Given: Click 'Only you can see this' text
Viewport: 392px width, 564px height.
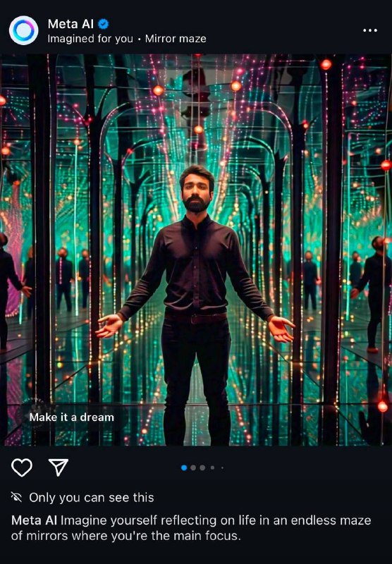Looking at the screenshot, I should coord(92,498).
